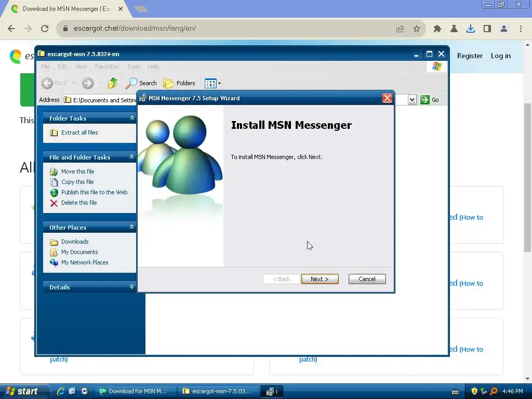Collapse the Other Places panel
Image resolution: width=532 pixels, height=399 pixels.
click(x=132, y=227)
